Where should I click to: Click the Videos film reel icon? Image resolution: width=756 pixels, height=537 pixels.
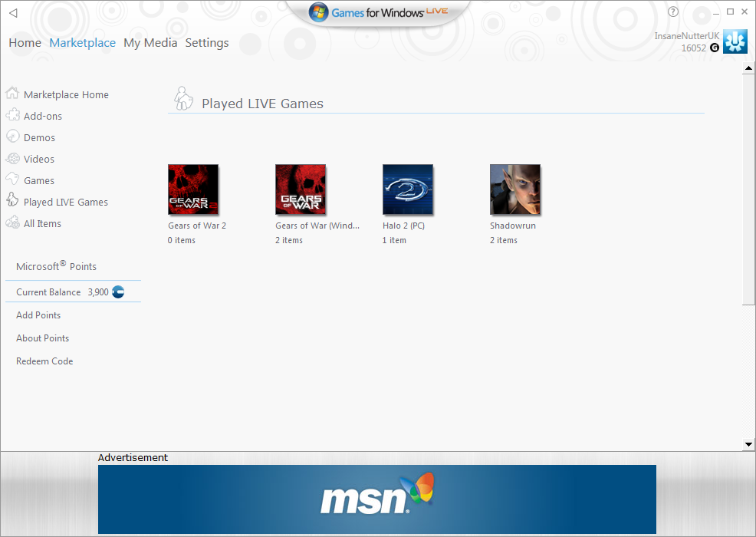point(12,158)
